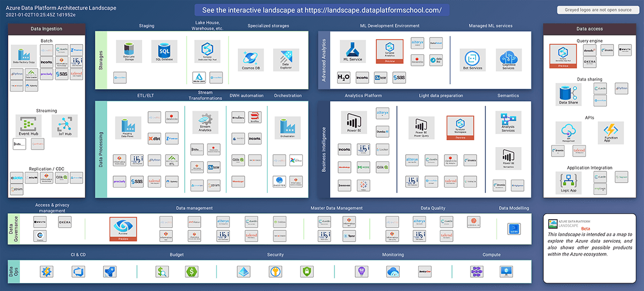Image resolution: width=644 pixels, height=291 pixels.
Task: Click the SQL Database icon in Staging
Action: pos(164,53)
